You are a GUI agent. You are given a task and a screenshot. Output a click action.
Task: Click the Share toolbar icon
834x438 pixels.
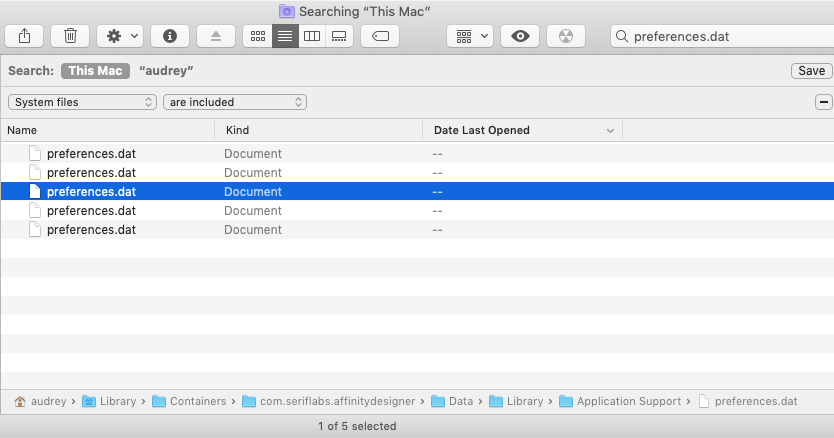coord(24,36)
